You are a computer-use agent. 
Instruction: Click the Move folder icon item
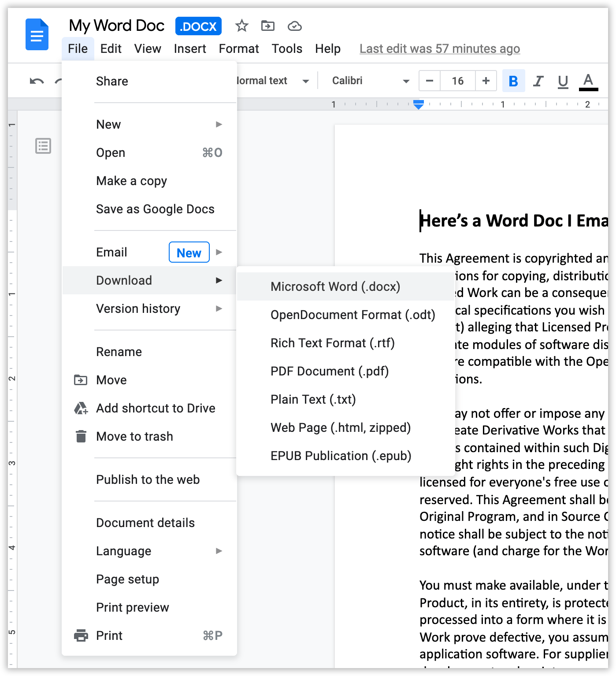click(x=81, y=380)
